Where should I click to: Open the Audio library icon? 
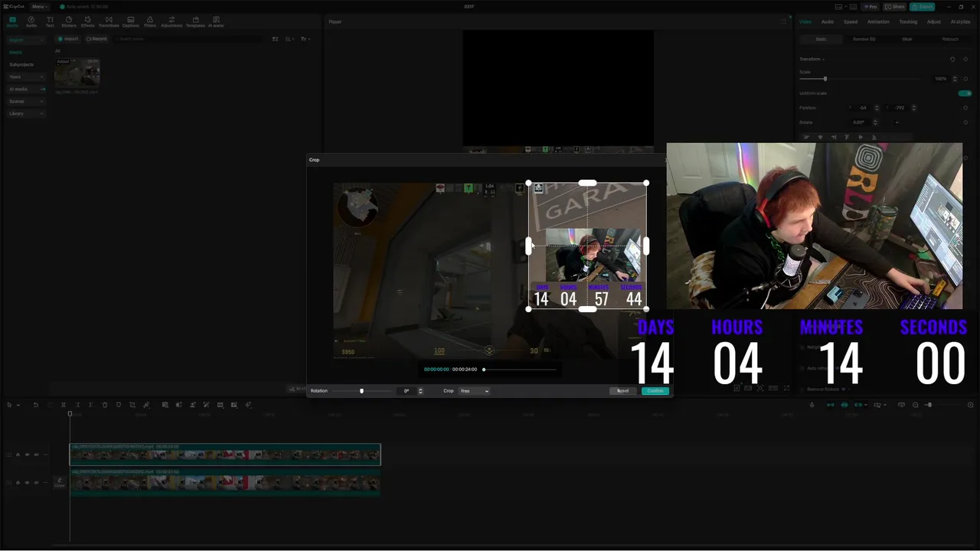point(31,21)
